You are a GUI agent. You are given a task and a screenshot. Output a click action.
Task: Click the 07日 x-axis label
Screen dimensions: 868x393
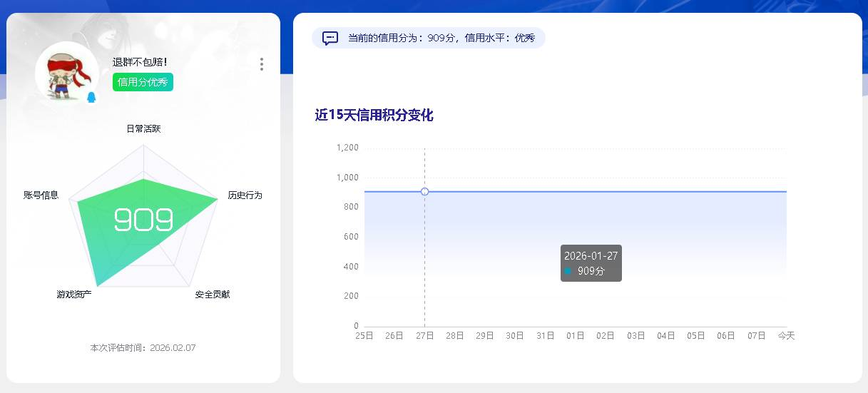click(757, 336)
